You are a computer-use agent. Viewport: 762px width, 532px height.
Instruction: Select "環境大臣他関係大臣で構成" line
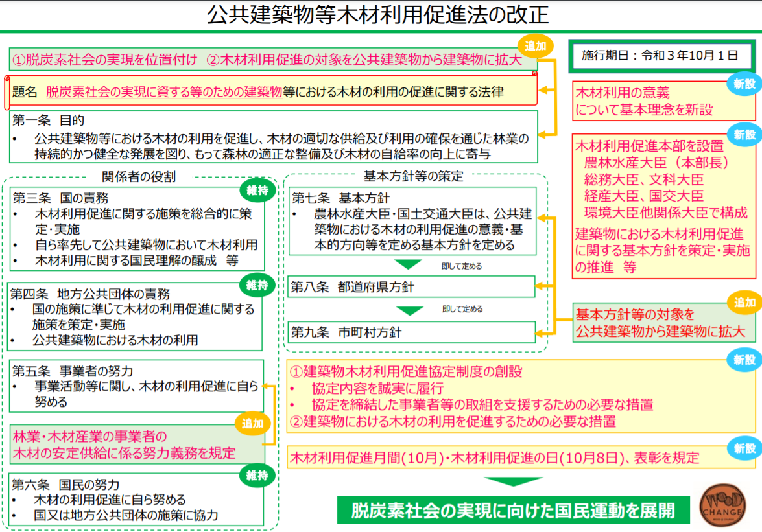click(x=666, y=213)
